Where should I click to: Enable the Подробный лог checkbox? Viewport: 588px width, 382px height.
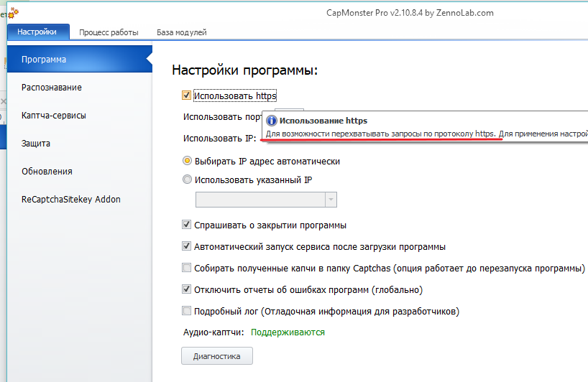pyautogui.click(x=186, y=311)
